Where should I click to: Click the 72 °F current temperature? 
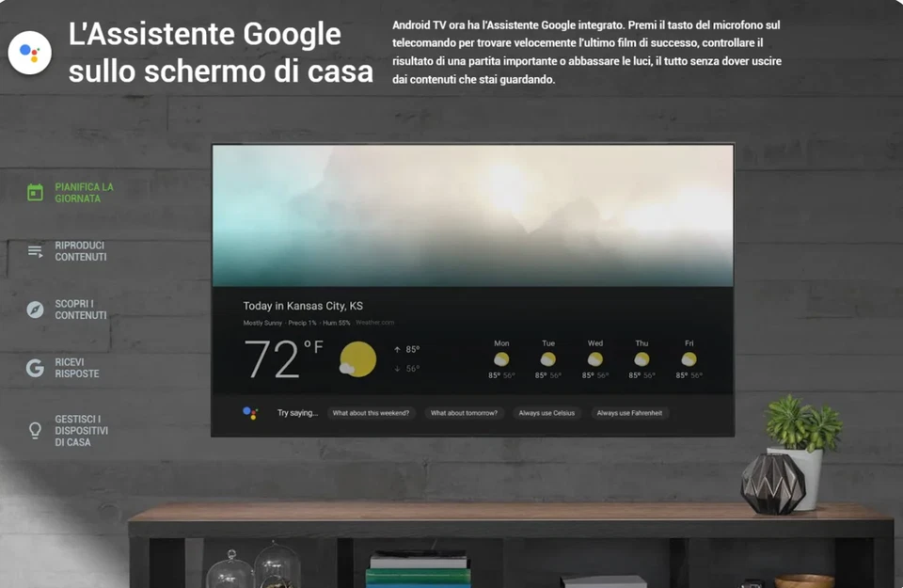click(x=283, y=358)
